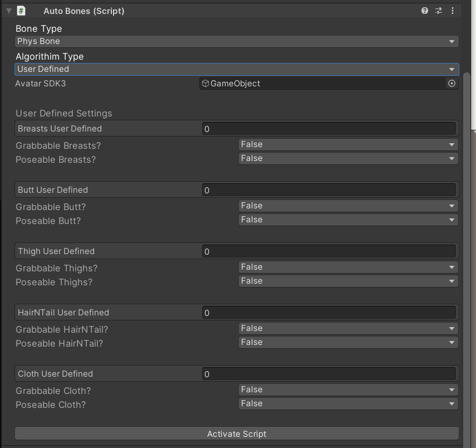
Task: Click the Auto Bones script hash icon
Action: (x=21, y=11)
